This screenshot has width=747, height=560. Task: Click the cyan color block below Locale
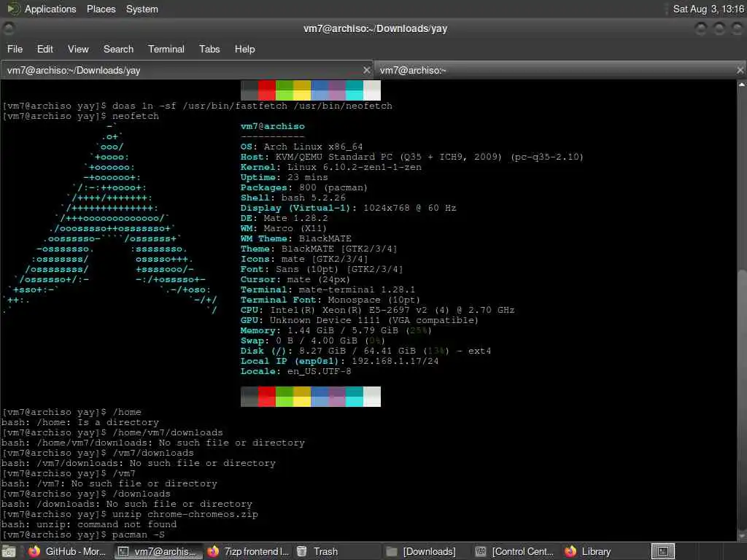[x=354, y=397]
